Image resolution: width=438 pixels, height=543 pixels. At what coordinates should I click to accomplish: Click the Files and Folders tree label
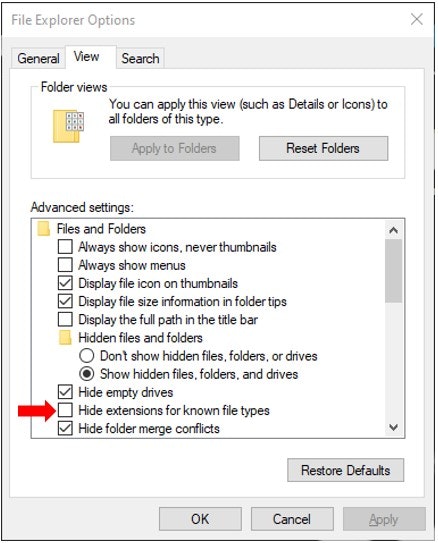click(101, 229)
